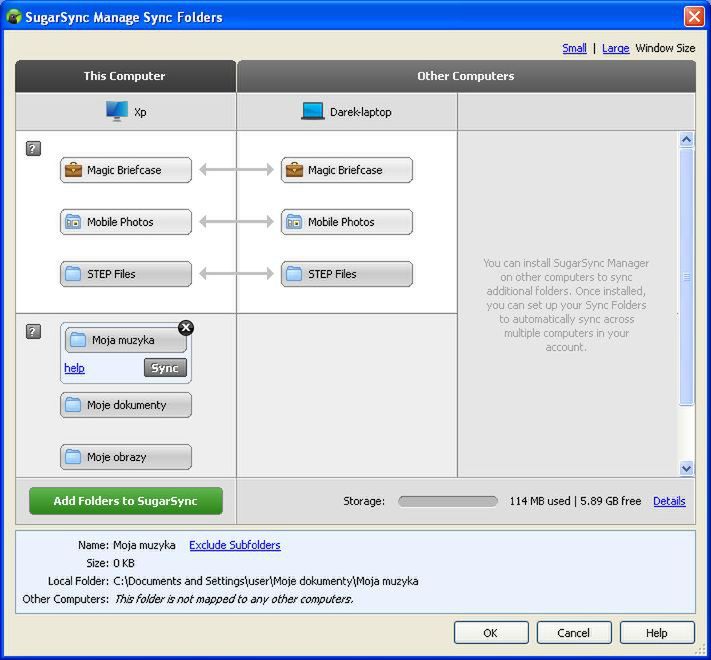Screen dimensions: 711x660
Task: Click the '114 MB used | 5.89 GB free' text
Action: tap(575, 501)
